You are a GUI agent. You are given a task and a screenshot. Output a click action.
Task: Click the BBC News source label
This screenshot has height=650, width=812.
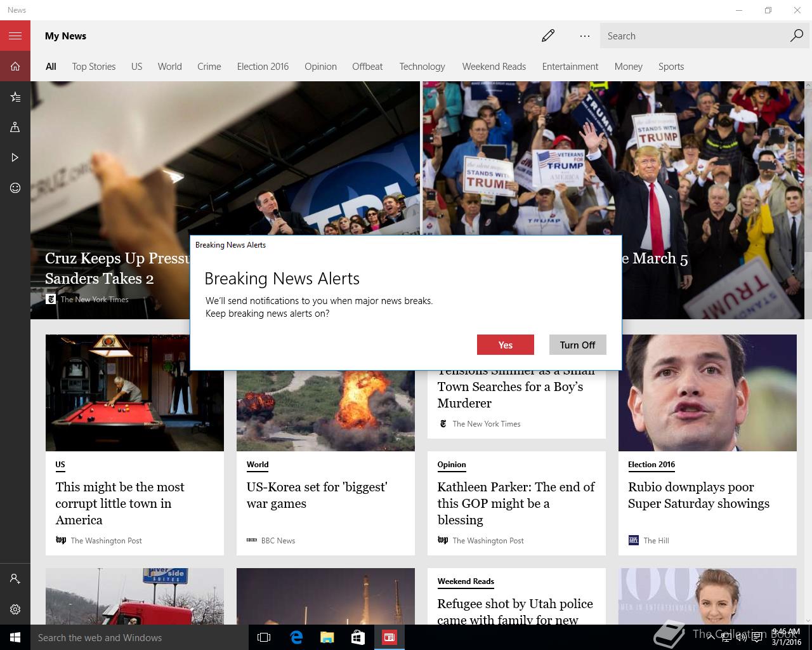point(278,541)
